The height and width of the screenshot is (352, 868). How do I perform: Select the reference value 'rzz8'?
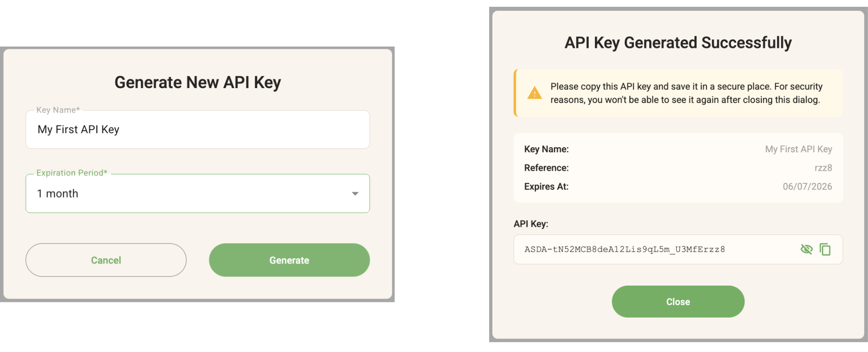823,168
